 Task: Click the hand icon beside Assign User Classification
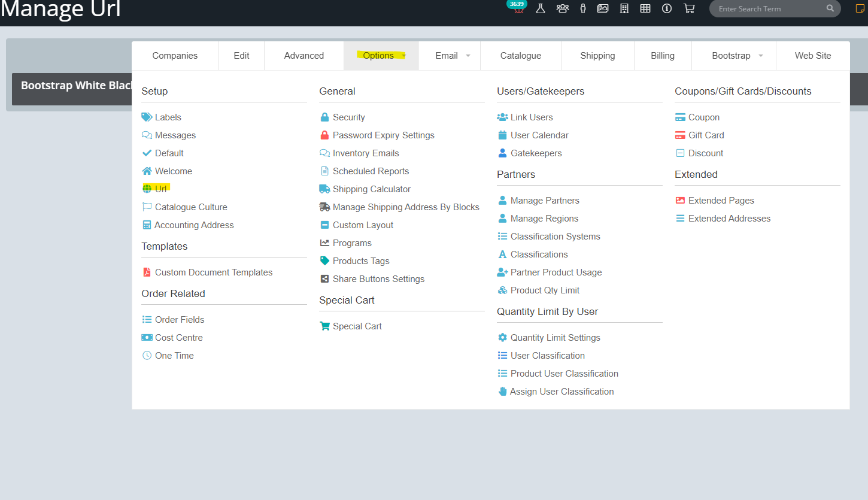click(502, 392)
